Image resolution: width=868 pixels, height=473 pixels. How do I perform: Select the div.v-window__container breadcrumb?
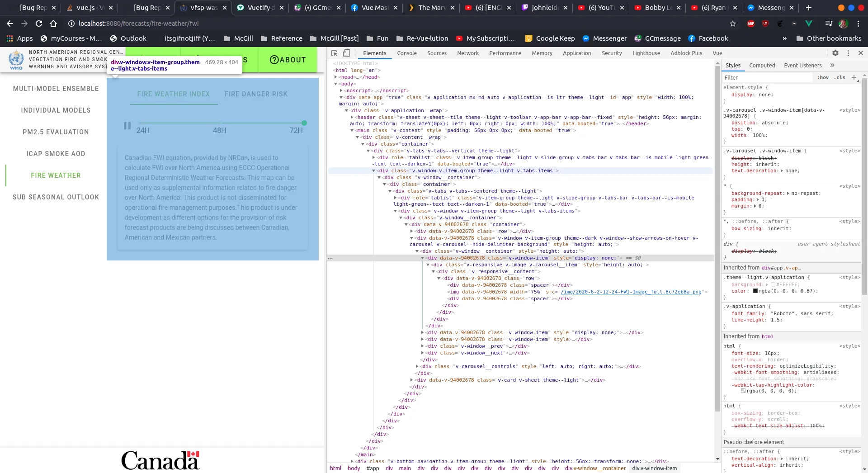[x=595, y=468]
